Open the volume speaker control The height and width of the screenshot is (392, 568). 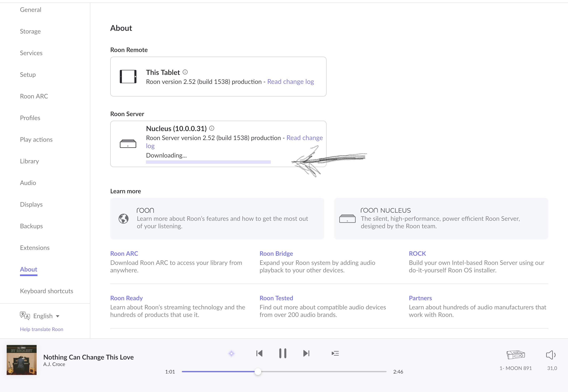tap(551, 355)
